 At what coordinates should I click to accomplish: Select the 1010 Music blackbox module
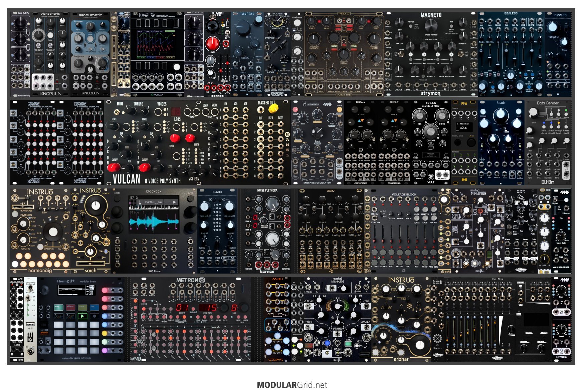154,231
